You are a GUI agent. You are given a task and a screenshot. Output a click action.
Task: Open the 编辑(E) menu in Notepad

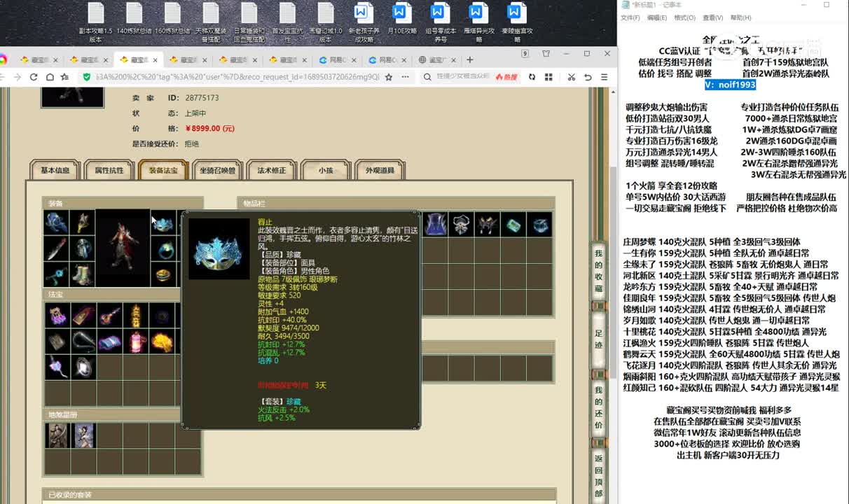point(657,17)
